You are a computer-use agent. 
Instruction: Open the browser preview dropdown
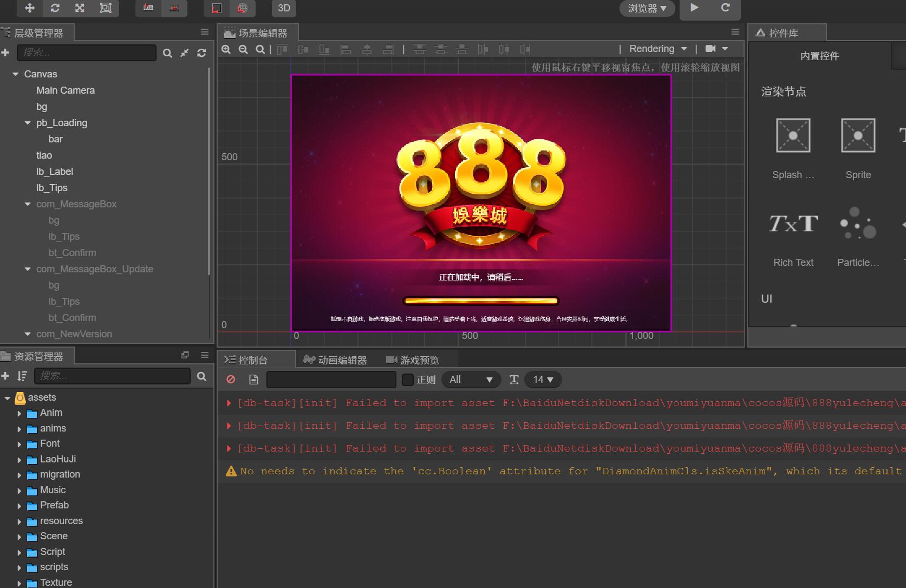tap(647, 8)
